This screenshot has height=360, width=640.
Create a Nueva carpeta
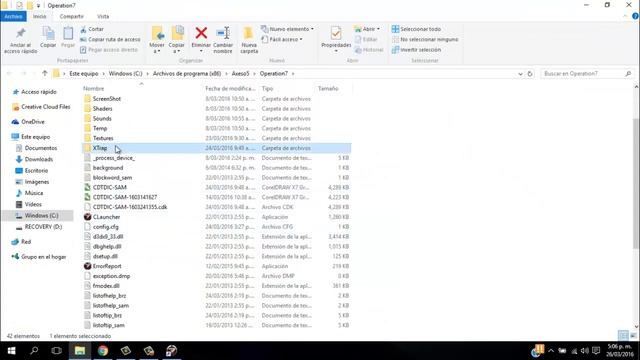click(x=249, y=40)
